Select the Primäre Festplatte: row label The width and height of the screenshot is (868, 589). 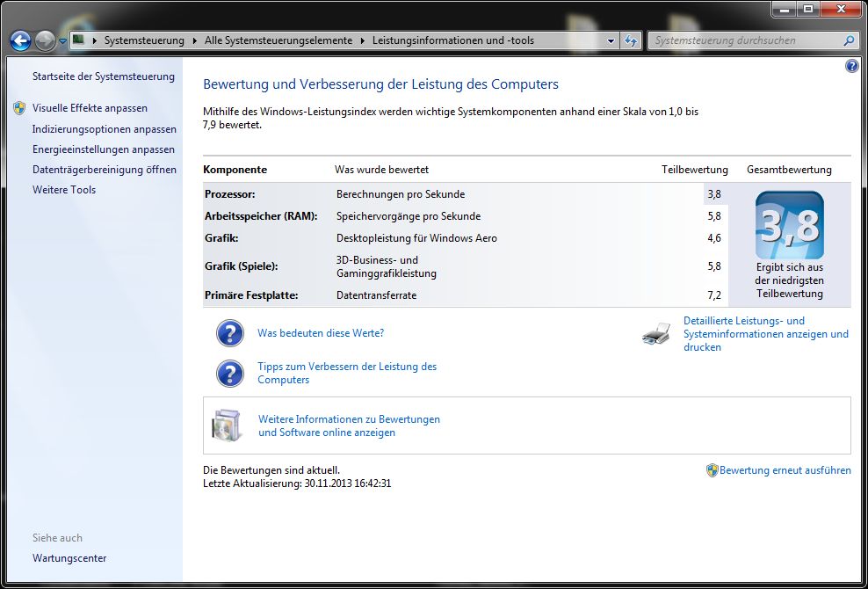point(251,295)
